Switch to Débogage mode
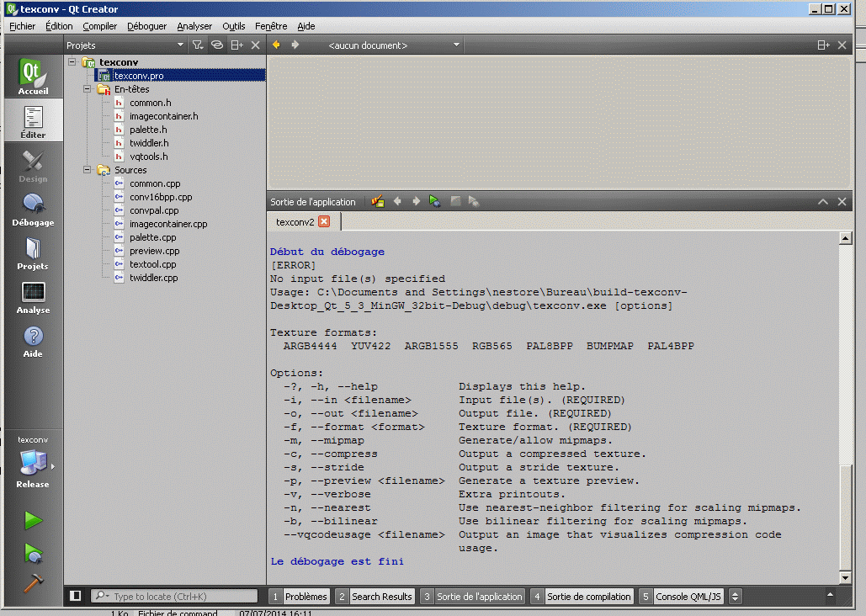This screenshot has height=616, width=866. tap(33, 210)
